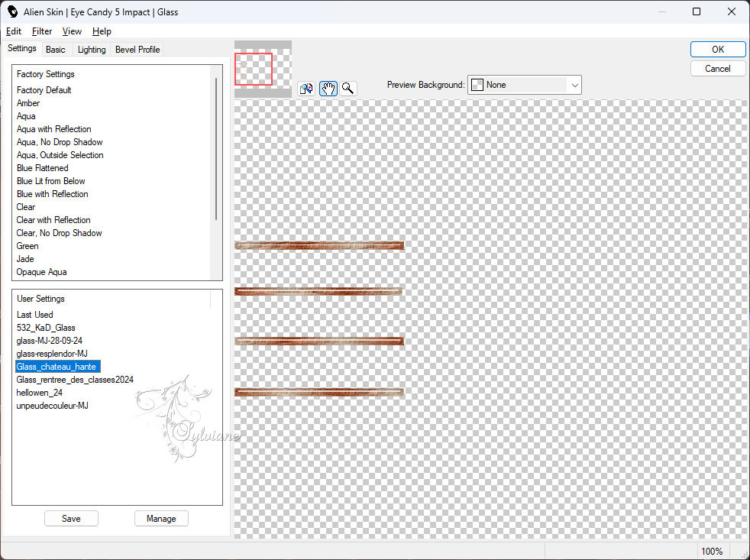Select unpeudecouleur-MJ user setting
Viewport: 750px width, 560px height.
click(x=52, y=404)
